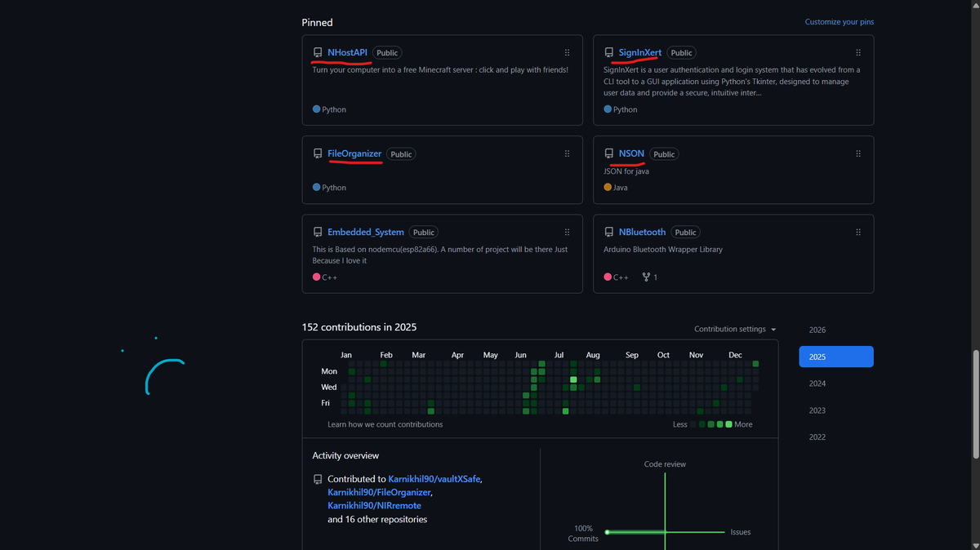Open Karnikhil90/vaultXSafe contributed repository
The image size is (980, 550).
pyautogui.click(x=434, y=479)
